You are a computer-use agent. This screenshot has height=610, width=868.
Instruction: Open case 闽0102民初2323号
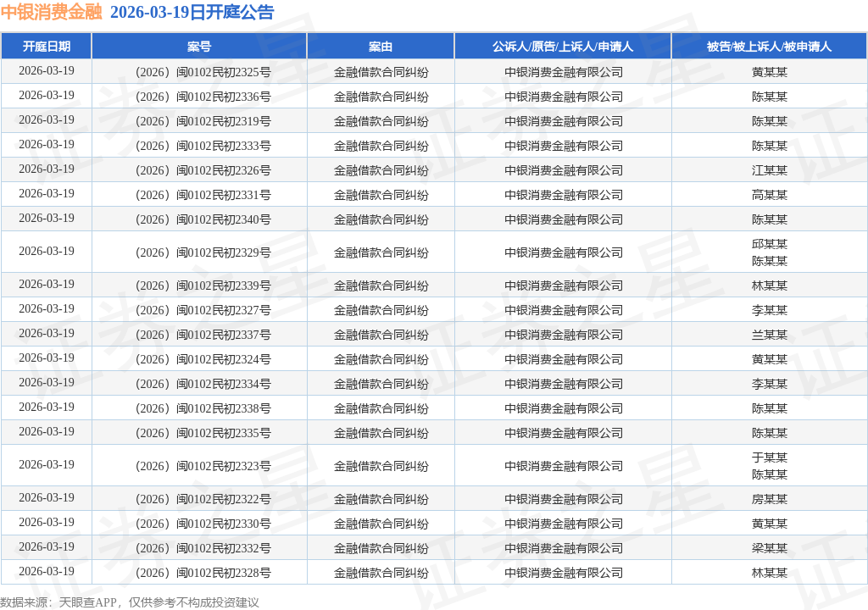(x=203, y=466)
